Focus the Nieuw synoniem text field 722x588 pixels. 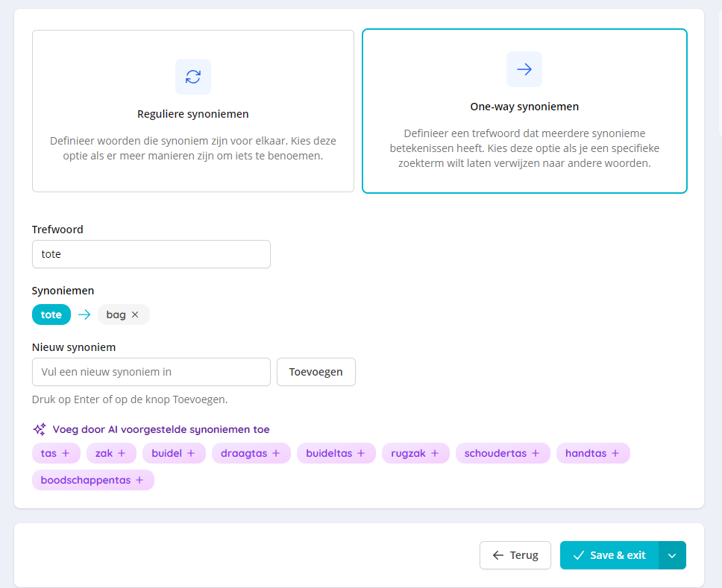(151, 372)
